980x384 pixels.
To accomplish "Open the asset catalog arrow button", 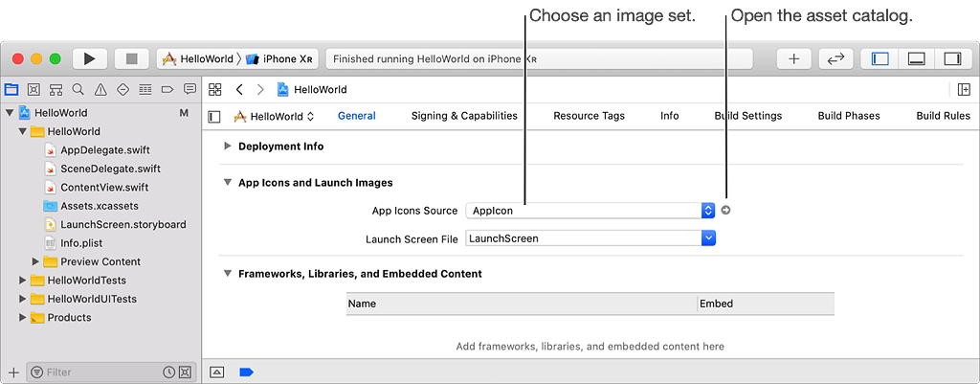I will [x=725, y=211].
